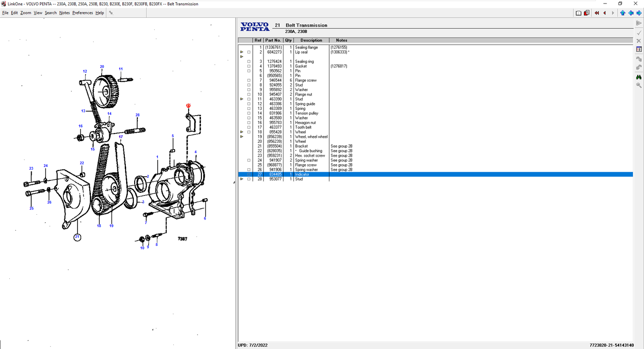Expand the Lip seal row arrow
The width and height of the screenshot is (644, 349).
(242, 52)
